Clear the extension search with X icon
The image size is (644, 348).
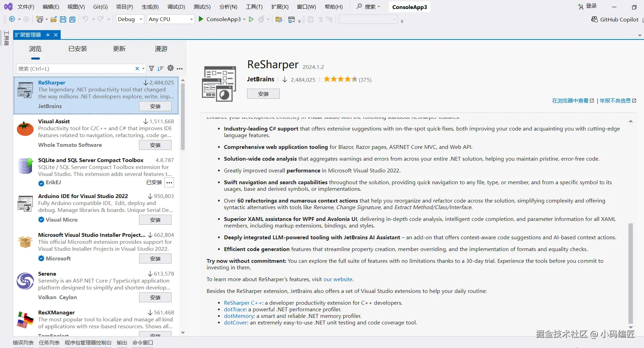[137, 69]
